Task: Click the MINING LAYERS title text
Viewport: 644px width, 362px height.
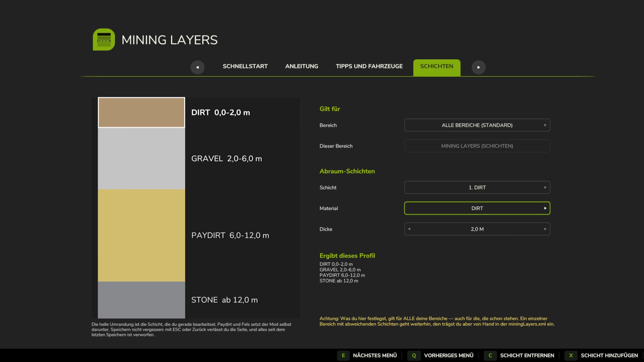Action: tap(169, 40)
